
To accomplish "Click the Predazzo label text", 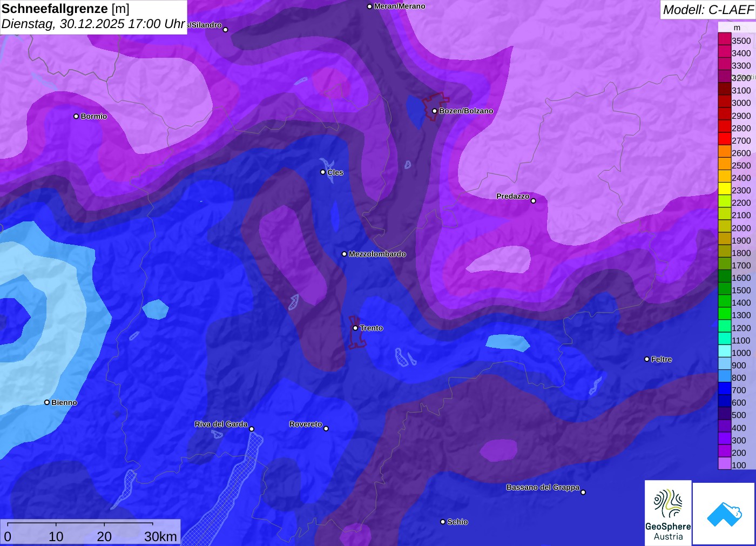I will 513,196.
